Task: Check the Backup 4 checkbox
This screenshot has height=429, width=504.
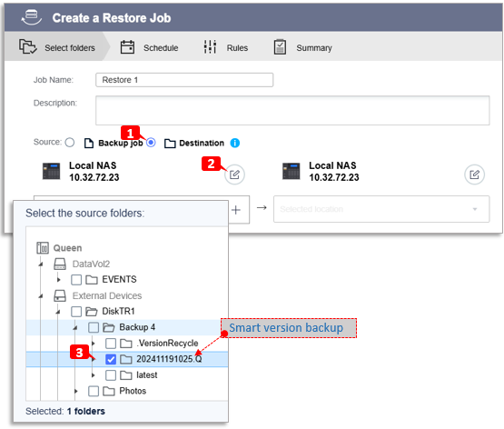Action: (94, 327)
